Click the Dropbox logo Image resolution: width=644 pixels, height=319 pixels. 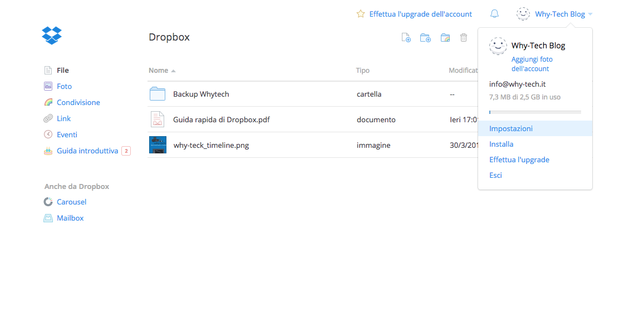click(x=52, y=36)
